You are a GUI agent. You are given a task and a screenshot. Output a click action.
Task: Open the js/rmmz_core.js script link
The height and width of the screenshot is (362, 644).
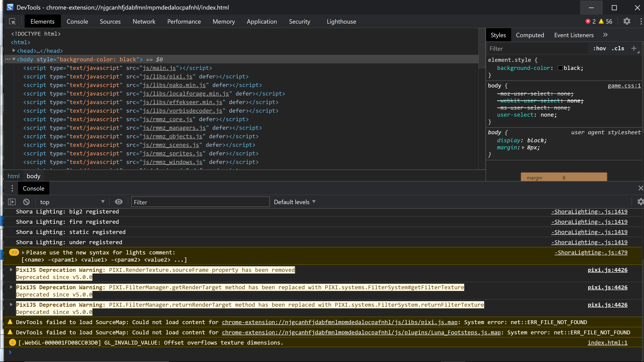point(168,119)
